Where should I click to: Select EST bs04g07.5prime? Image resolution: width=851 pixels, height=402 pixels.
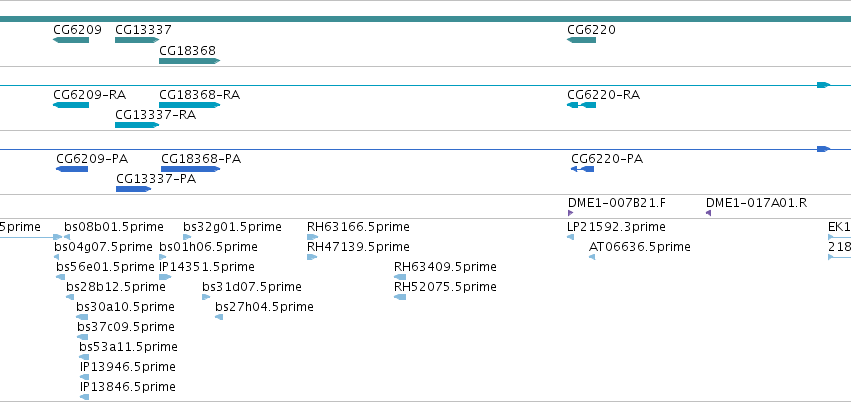[x=56, y=257]
